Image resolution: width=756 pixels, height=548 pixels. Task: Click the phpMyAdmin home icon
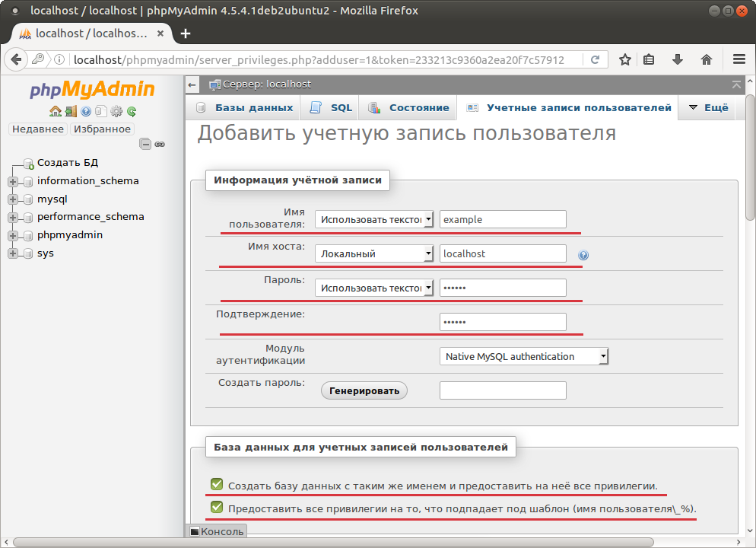point(56,111)
